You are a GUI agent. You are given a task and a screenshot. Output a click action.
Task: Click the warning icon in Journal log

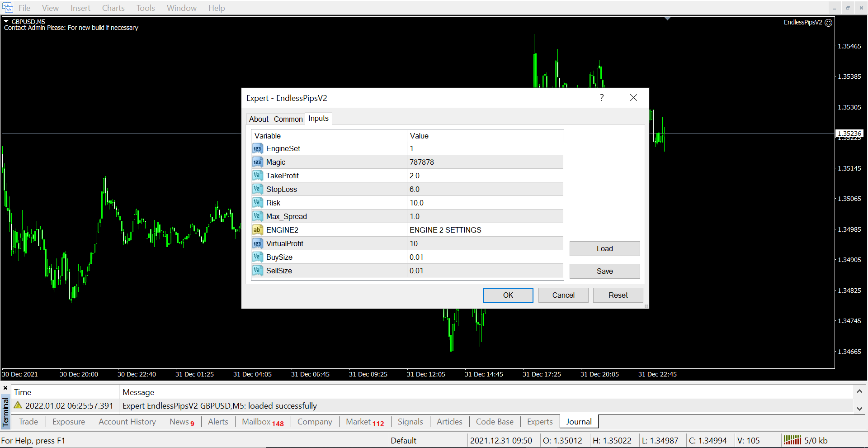pos(18,405)
